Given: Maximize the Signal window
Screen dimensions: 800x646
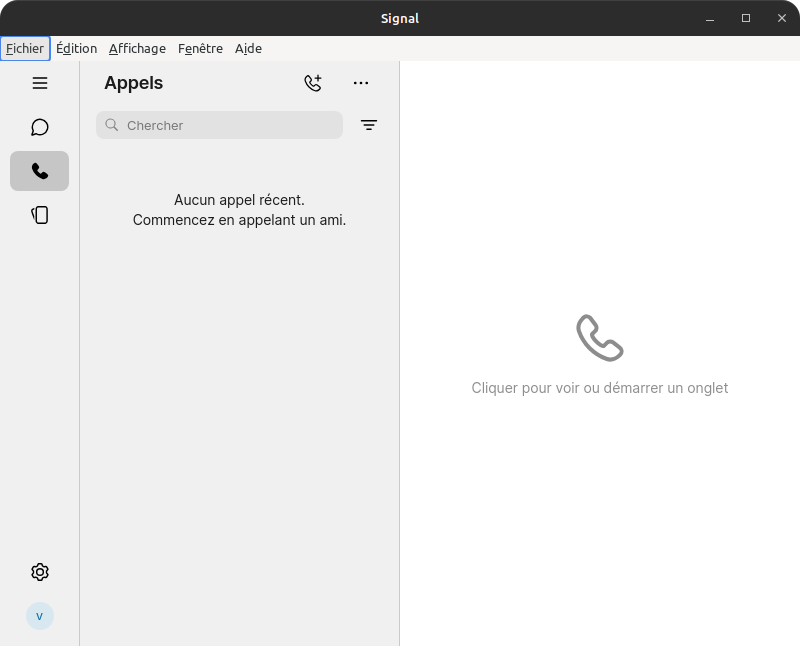Looking at the screenshot, I should point(746,18).
